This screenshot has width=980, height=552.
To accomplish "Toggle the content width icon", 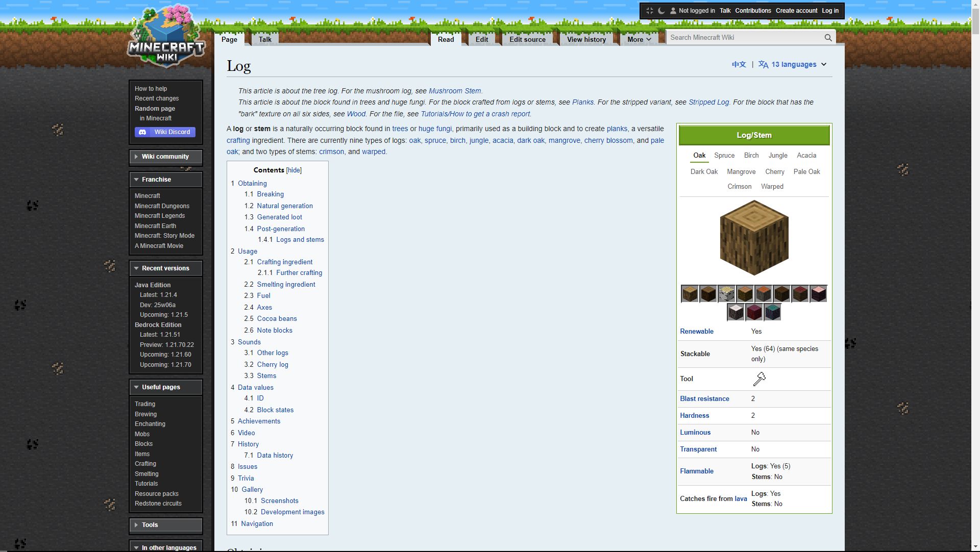I will tap(650, 11).
